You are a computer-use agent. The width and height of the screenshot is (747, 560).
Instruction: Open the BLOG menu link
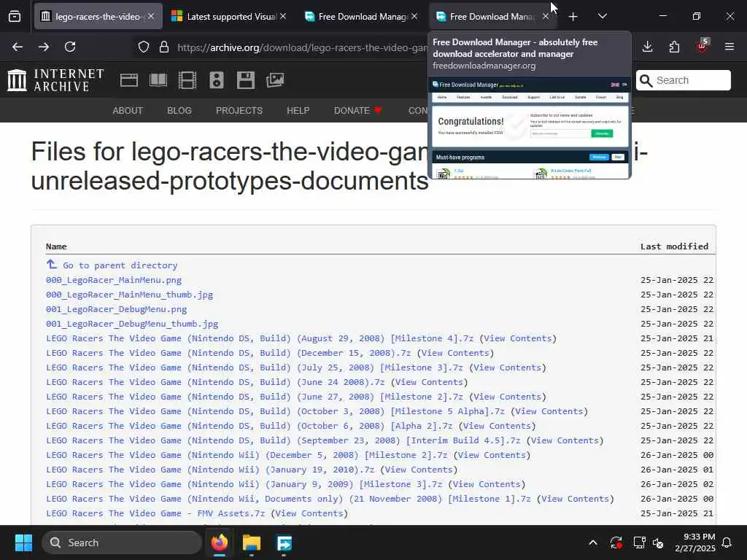point(179,111)
